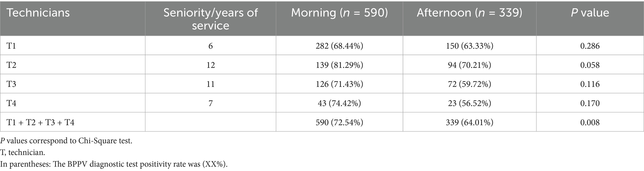Select the P value 0.008 cell

[x=590, y=122]
